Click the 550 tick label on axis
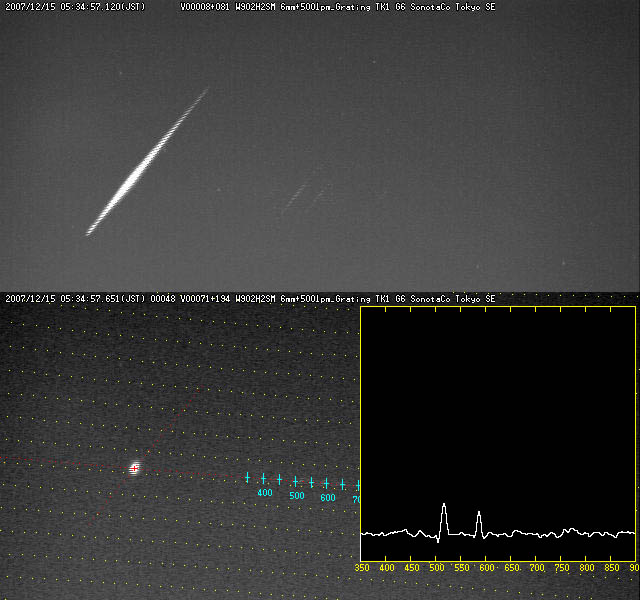Screen dimensions: 640x600 pos(462,568)
